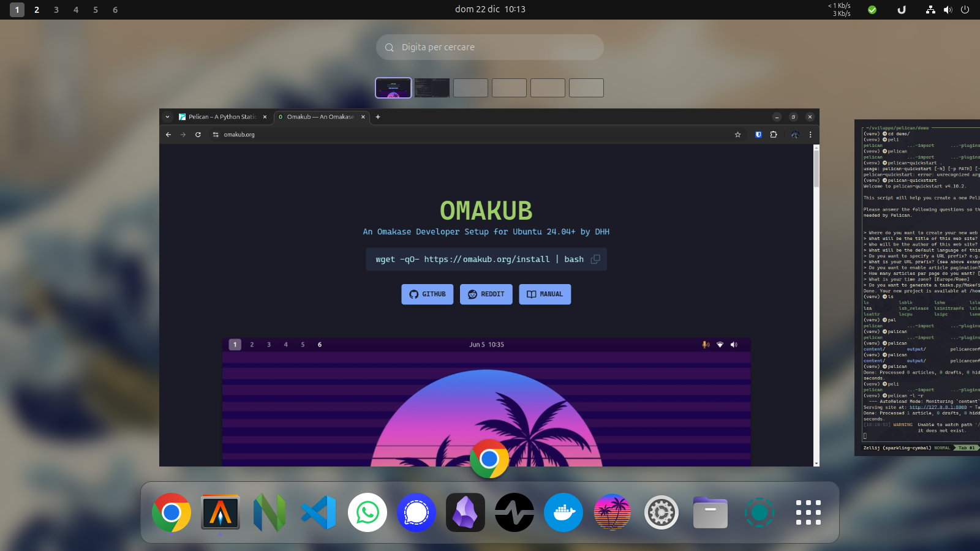Open Chrome's Extensions puzzle icon

pyautogui.click(x=774, y=135)
